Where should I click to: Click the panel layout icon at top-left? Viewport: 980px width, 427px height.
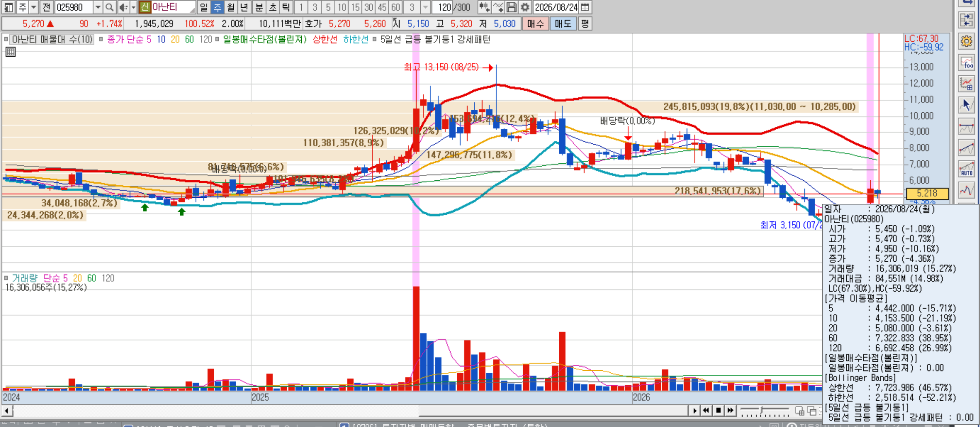point(8,7)
